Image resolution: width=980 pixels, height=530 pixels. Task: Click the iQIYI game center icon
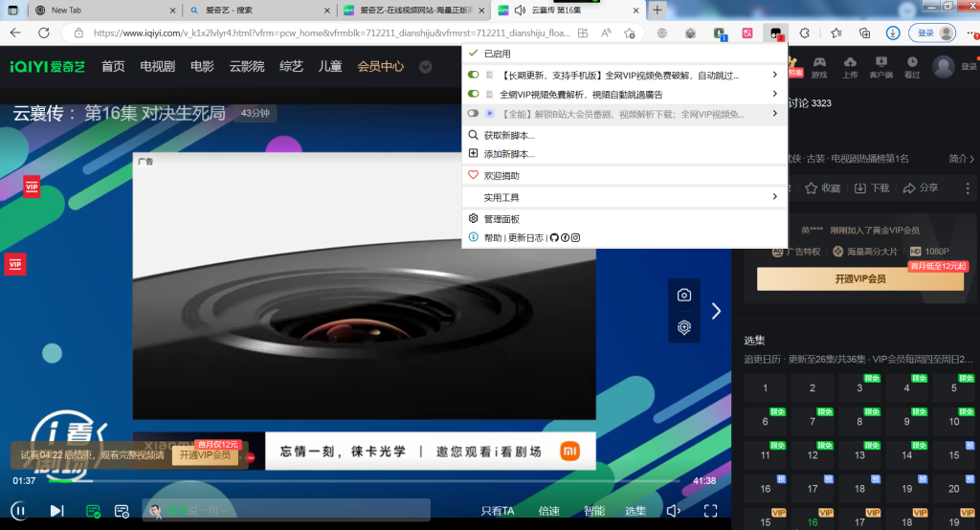point(819,66)
